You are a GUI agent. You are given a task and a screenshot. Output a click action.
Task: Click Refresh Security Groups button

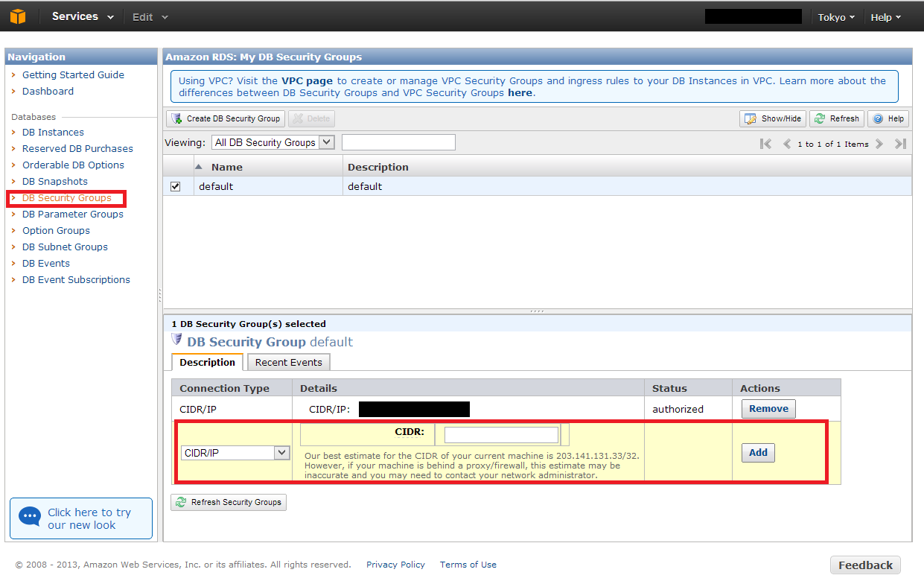coord(229,502)
